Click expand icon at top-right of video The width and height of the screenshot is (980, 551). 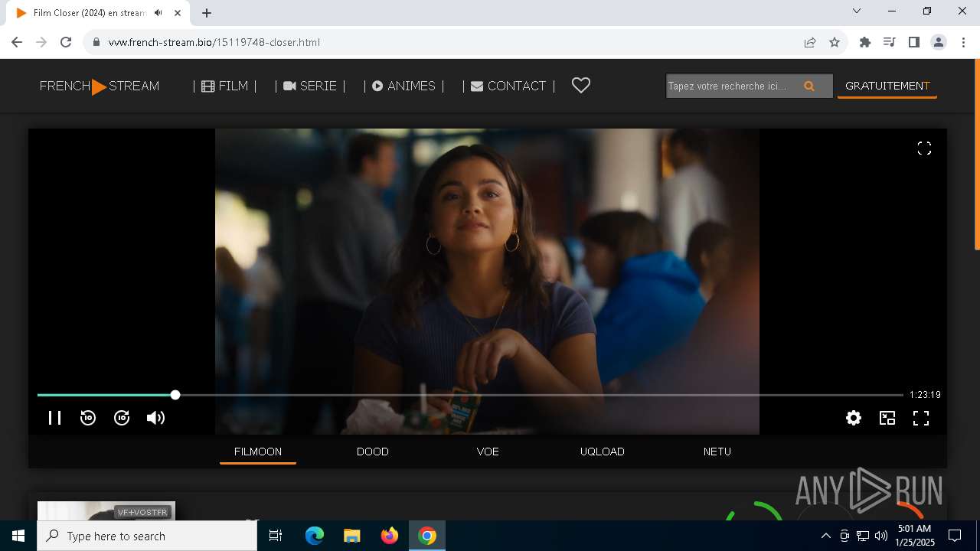point(924,148)
